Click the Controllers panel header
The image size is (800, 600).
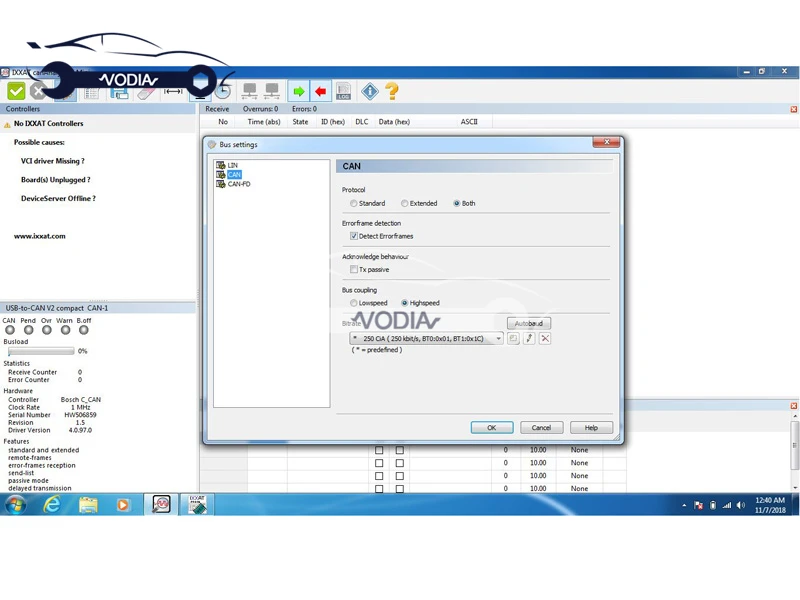pos(98,109)
